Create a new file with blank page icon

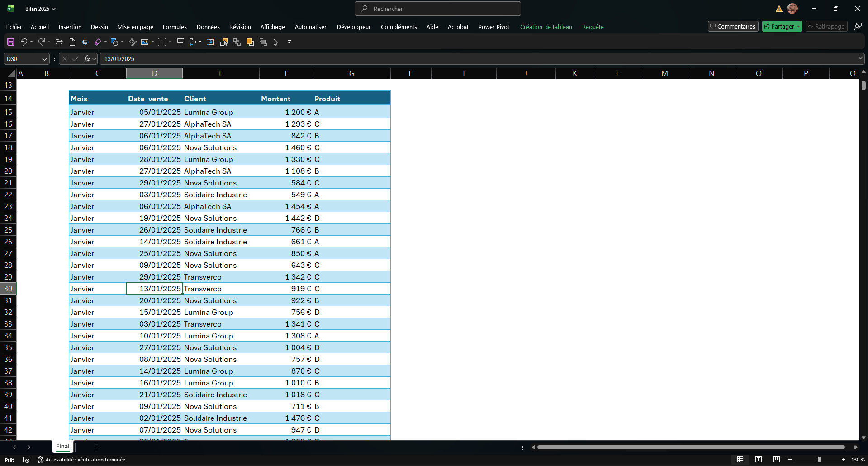click(x=72, y=42)
